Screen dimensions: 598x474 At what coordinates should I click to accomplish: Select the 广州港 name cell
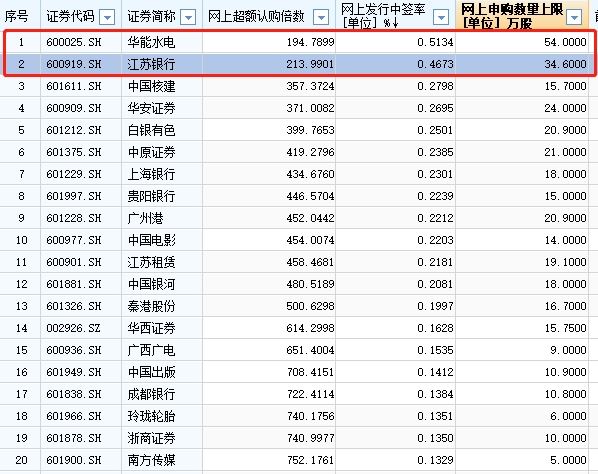tap(146, 218)
